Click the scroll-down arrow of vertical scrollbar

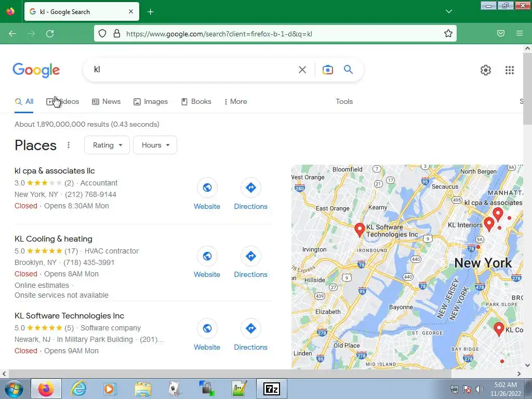pyautogui.click(x=527, y=365)
